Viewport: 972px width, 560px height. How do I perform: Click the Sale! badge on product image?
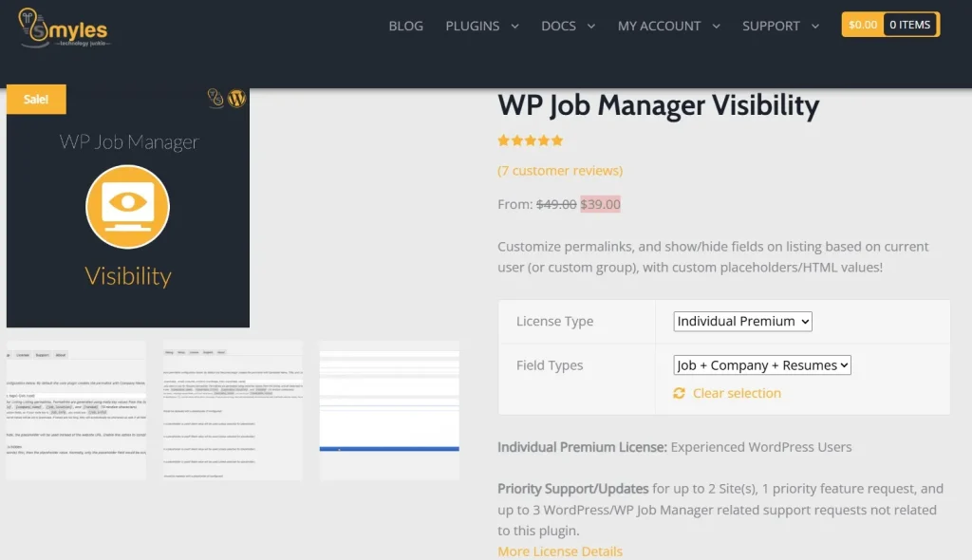(35, 98)
